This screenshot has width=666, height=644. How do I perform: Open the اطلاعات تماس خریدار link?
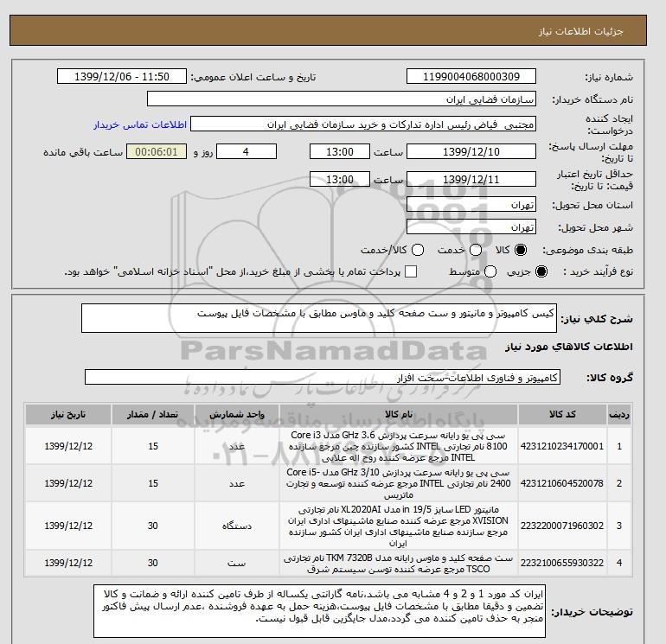pos(140,124)
